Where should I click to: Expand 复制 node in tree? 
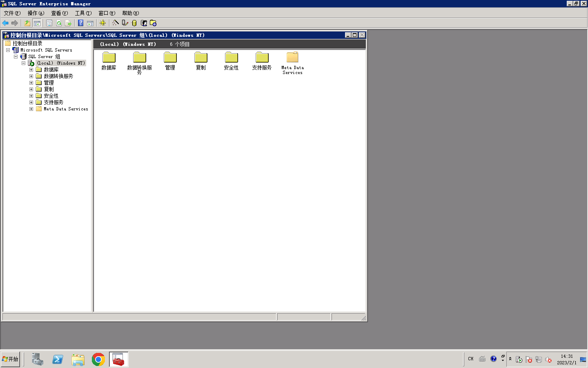[x=31, y=89]
